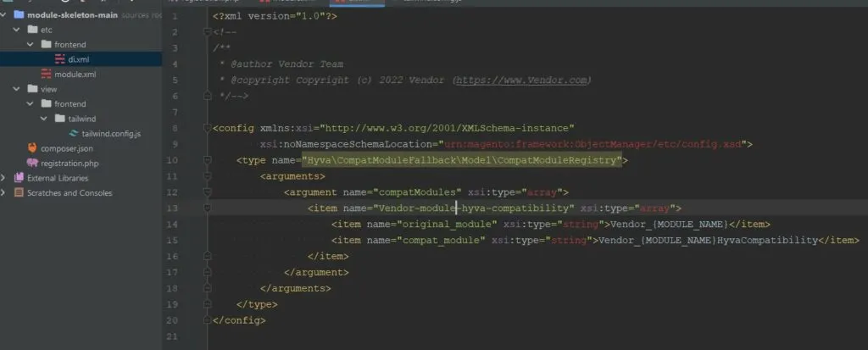Expand the Scratches and Consoles node
Viewport: 868px width, 350px height.
click(x=6, y=192)
